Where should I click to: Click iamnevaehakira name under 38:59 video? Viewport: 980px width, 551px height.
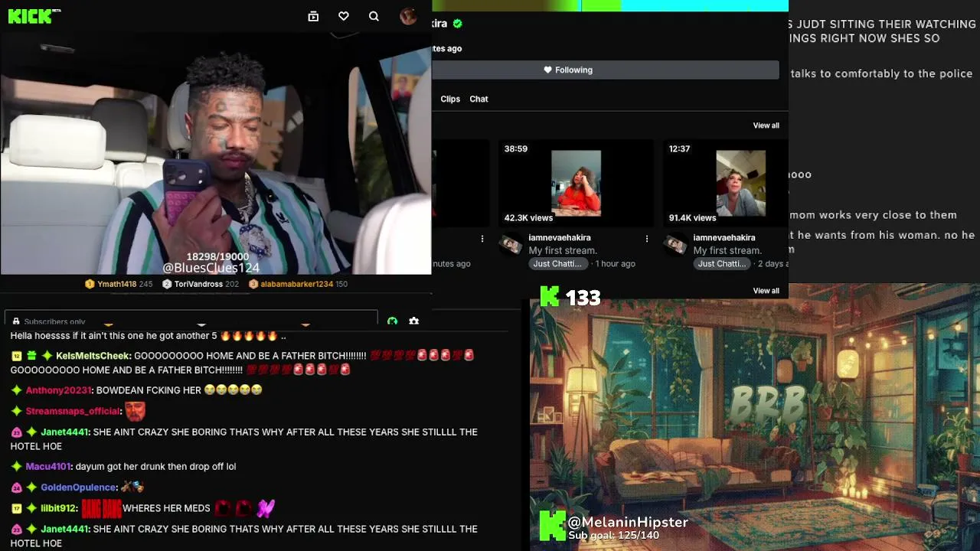click(560, 238)
